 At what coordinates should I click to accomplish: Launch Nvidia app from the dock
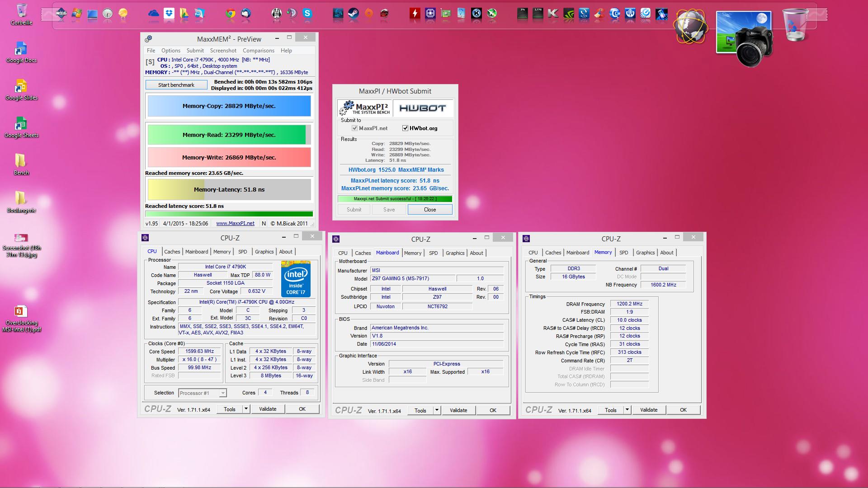coord(568,14)
